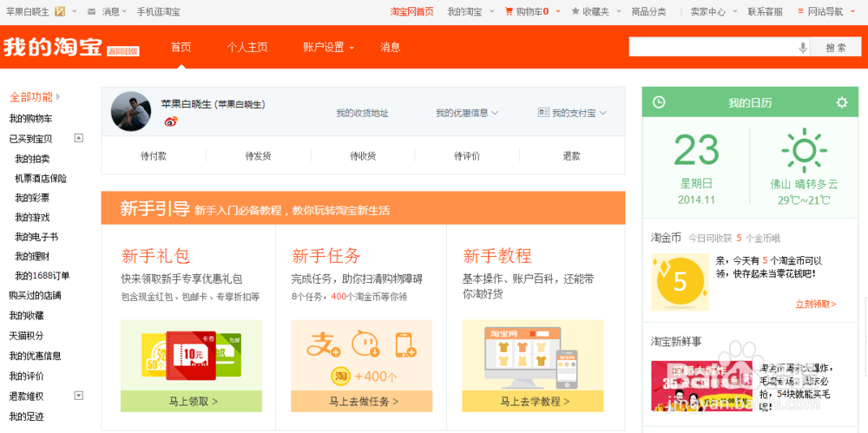The image size is (868, 433).
Task: Click the 马上去做任务 button
Action: (x=362, y=402)
